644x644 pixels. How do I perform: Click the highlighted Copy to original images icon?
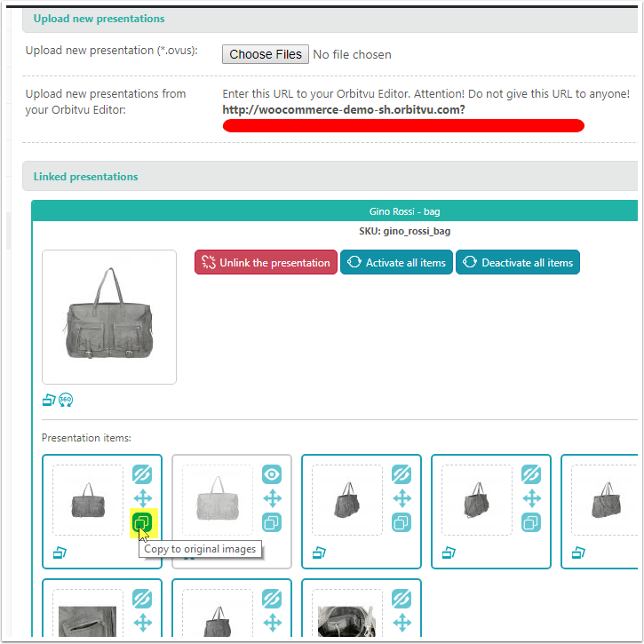tap(142, 522)
